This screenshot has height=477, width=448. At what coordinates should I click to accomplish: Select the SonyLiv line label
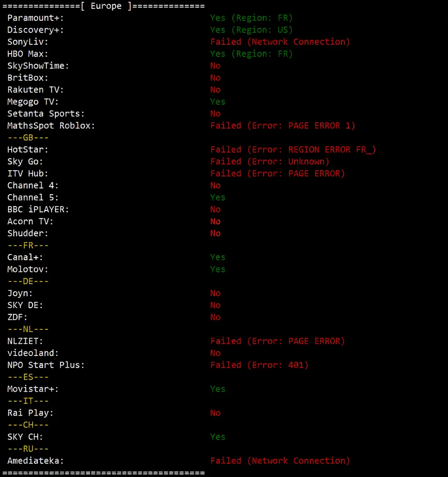tap(28, 42)
